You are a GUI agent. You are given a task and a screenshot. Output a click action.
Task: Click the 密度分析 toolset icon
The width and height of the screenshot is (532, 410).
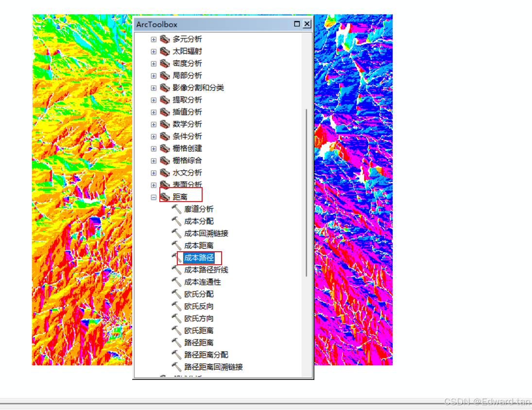click(165, 64)
